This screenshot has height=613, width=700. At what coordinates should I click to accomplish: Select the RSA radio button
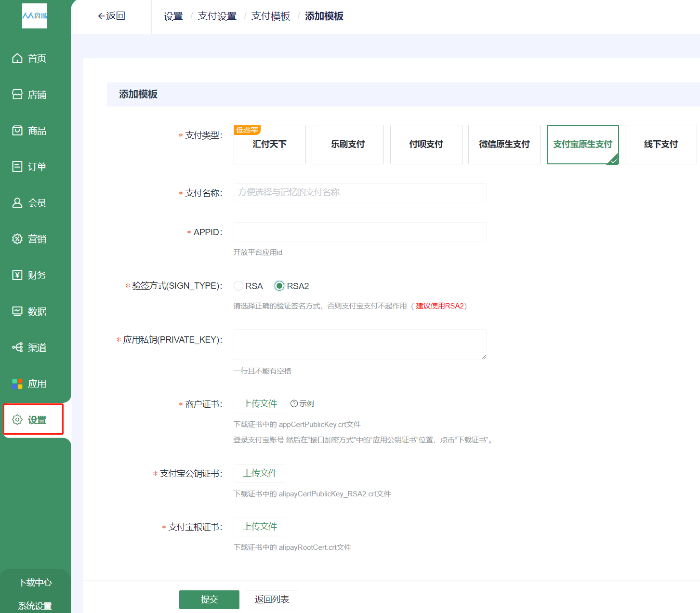pos(238,286)
